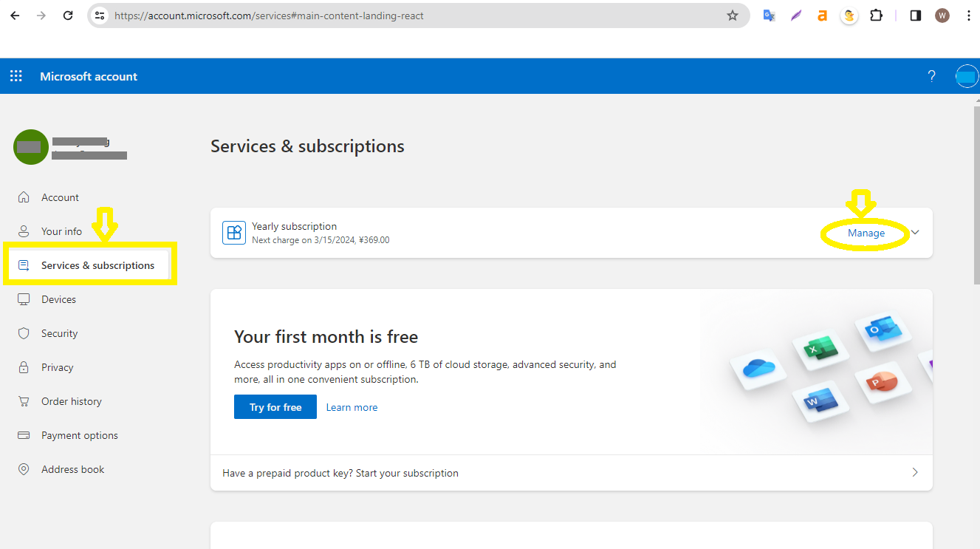Click the Address book location pin icon
The width and height of the screenshot is (980, 549).
(x=24, y=469)
